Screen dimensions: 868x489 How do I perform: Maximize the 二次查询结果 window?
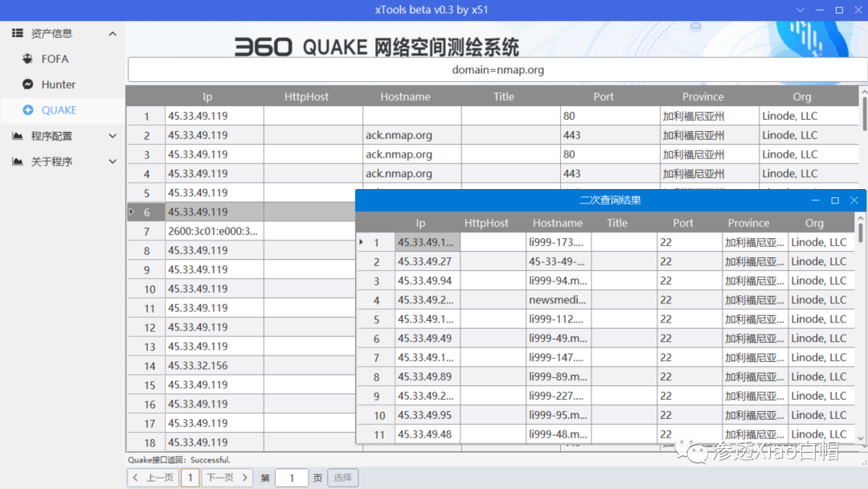tap(835, 200)
